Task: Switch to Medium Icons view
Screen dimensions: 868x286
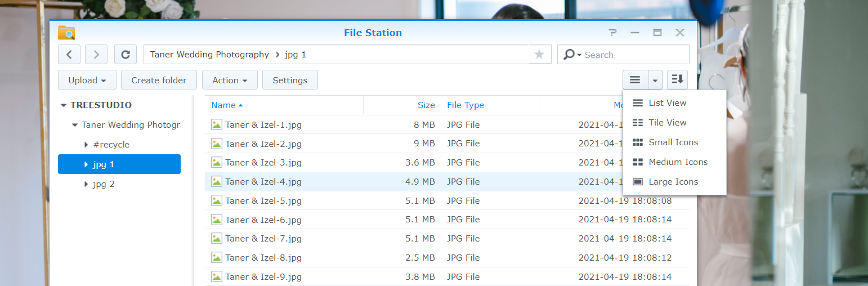Action: pyautogui.click(x=678, y=162)
